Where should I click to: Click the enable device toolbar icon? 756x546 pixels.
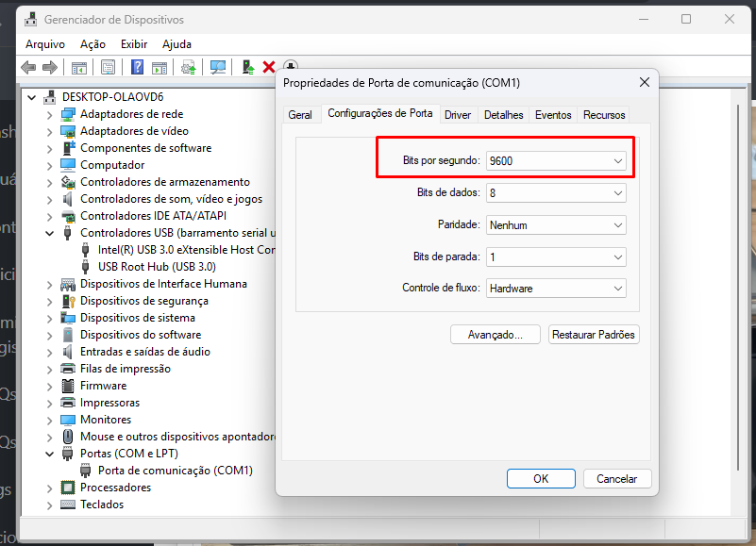tap(247, 67)
